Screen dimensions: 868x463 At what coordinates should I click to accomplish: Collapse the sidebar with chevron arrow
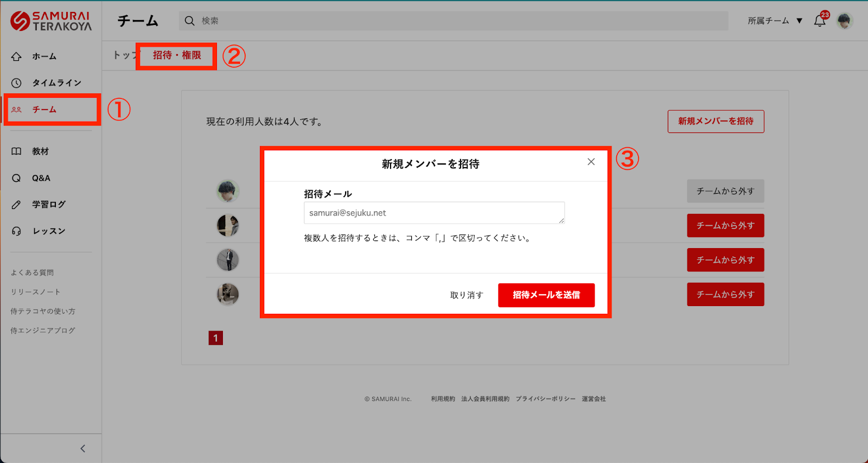(x=82, y=448)
